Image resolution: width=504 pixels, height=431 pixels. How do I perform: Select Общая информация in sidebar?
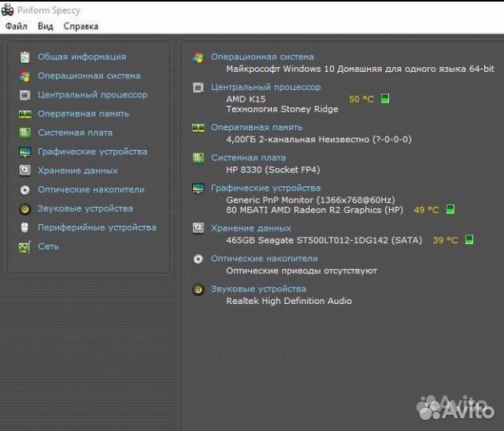pyautogui.click(x=82, y=57)
